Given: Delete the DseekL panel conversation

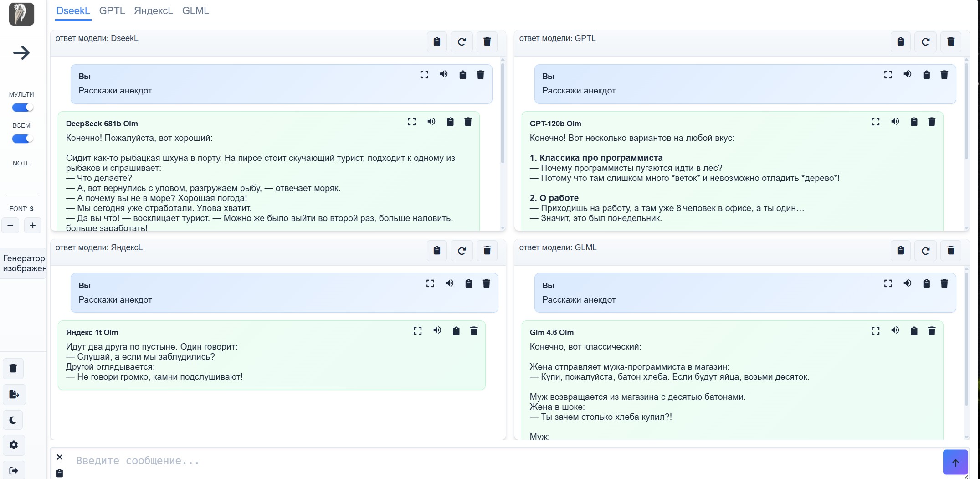Looking at the screenshot, I should point(487,42).
